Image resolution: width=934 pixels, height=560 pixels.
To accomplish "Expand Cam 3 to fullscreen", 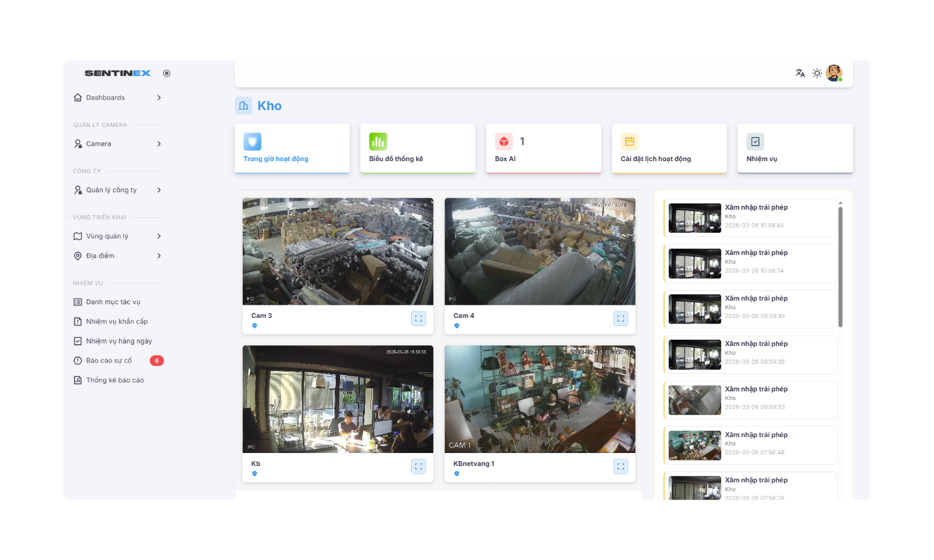I will point(418,319).
